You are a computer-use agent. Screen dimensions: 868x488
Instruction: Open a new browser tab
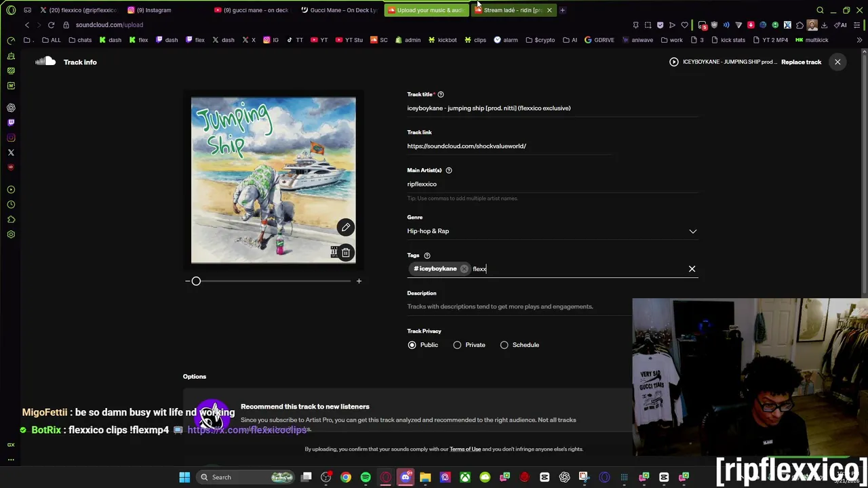562,10
